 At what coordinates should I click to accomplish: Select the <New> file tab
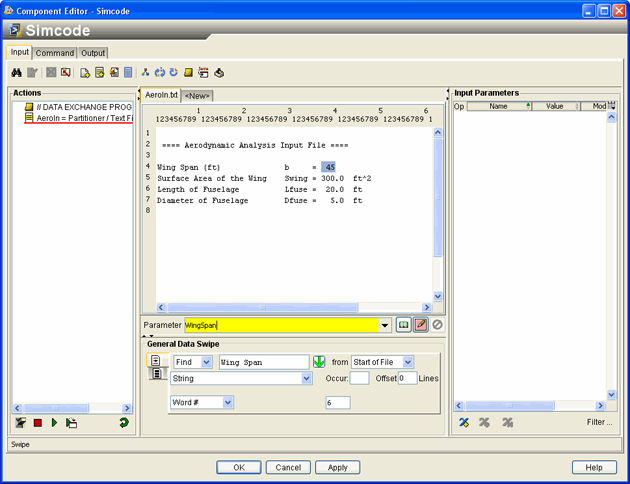click(x=197, y=96)
